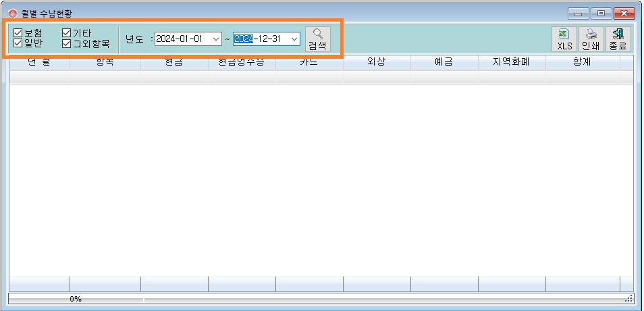Click the 예금 column header
Screen dimensions: 644x311
444,62
